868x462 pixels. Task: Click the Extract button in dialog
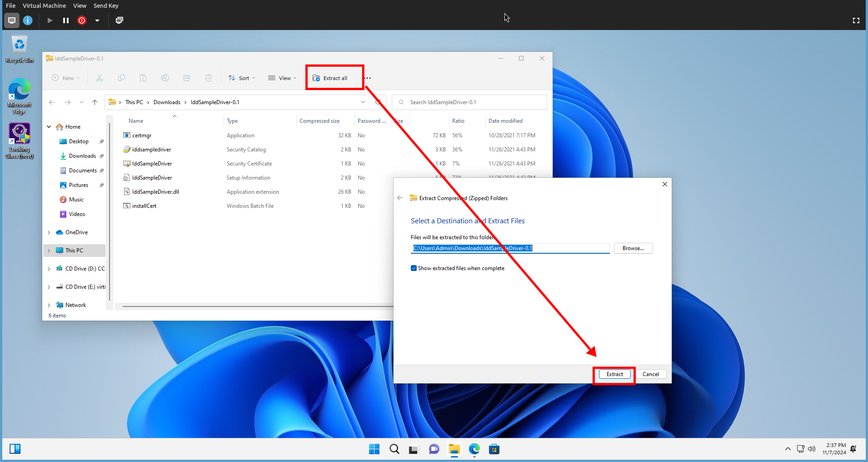coord(614,374)
